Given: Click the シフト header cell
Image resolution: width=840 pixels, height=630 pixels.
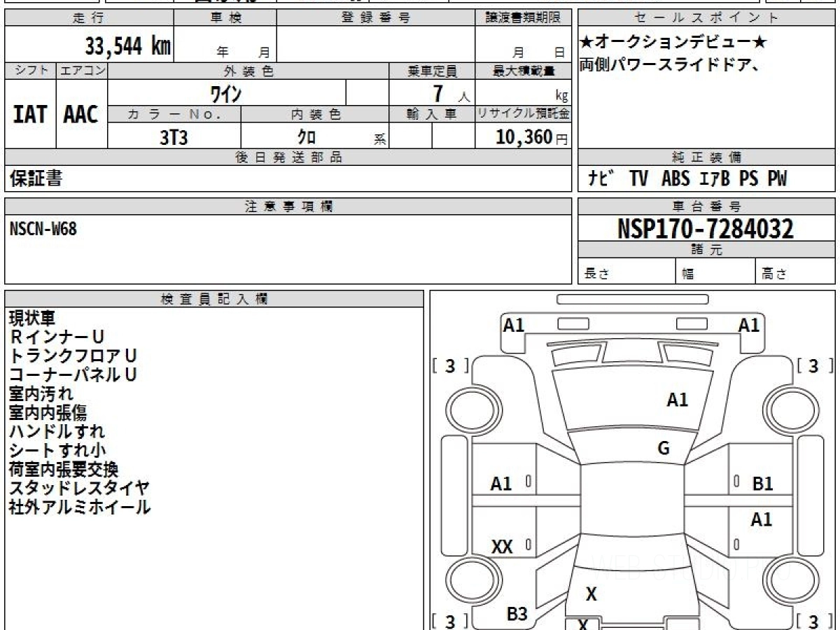Looking at the screenshot, I should tap(31, 71).
